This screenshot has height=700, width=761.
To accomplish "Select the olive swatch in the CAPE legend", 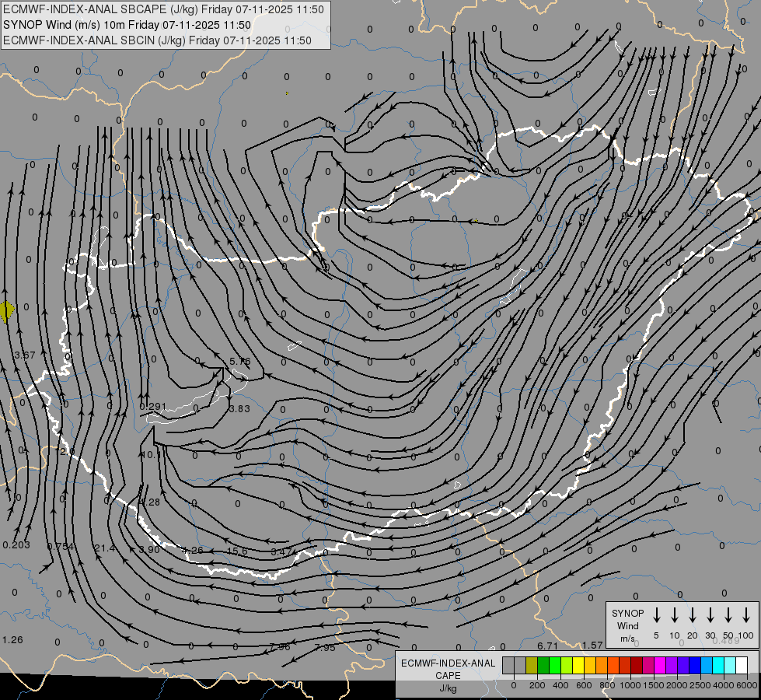I will point(532,665).
